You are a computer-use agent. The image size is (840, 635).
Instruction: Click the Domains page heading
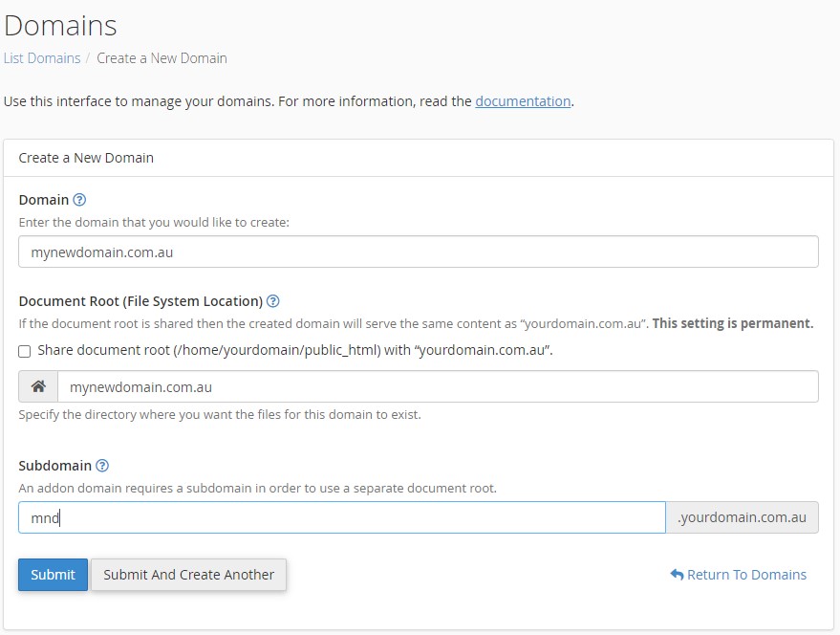(x=60, y=25)
